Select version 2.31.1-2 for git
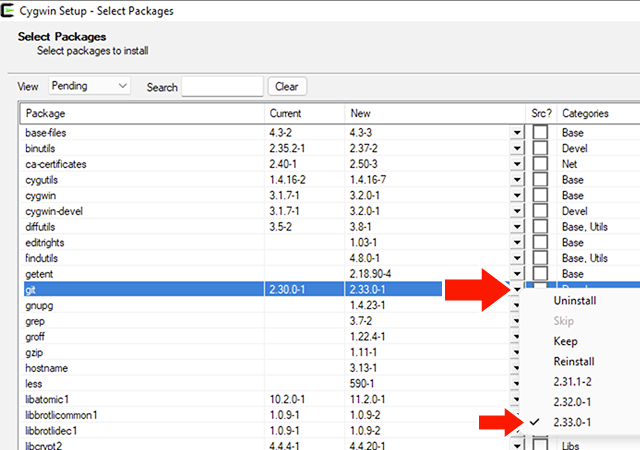640x450 pixels. 575,382
